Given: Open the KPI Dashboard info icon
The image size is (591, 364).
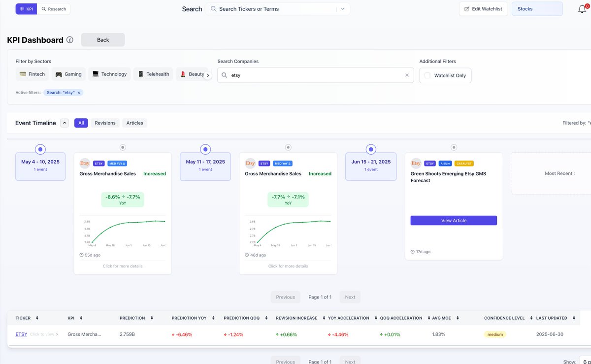Looking at the screenshot, I should (x=70, y=40).
